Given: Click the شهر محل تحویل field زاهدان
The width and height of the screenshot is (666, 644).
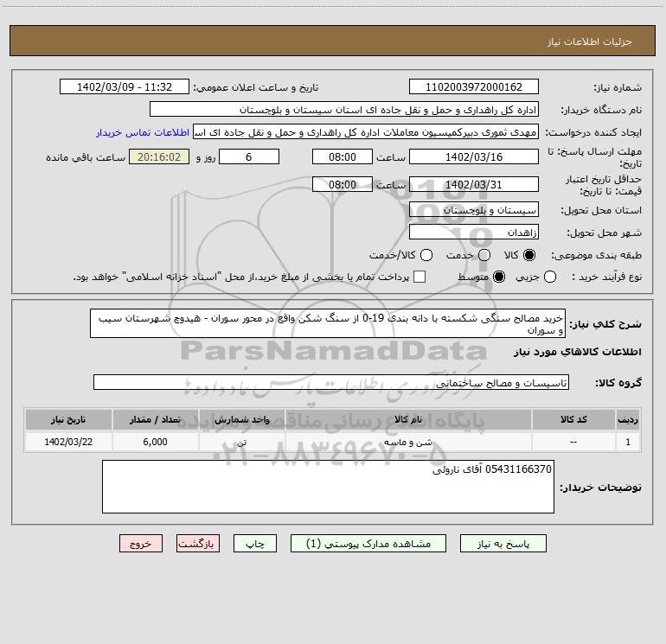Looking at the screenshot, I should click(474, 233).
